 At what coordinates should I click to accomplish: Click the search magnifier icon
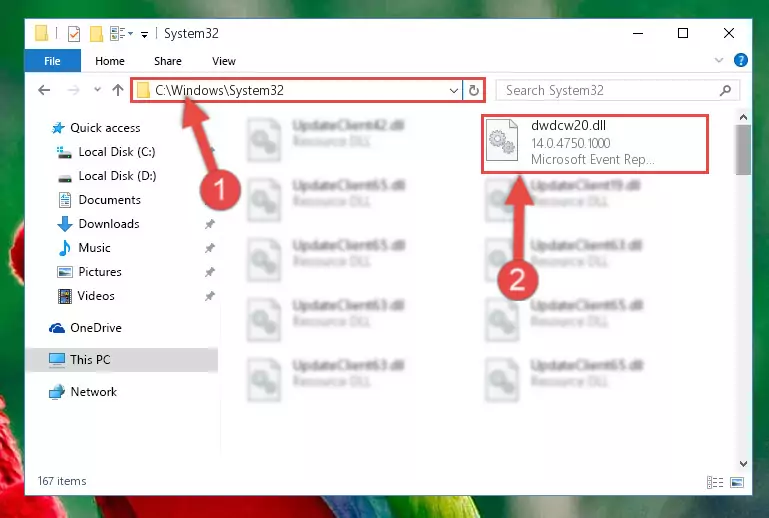tap(725, 90)
